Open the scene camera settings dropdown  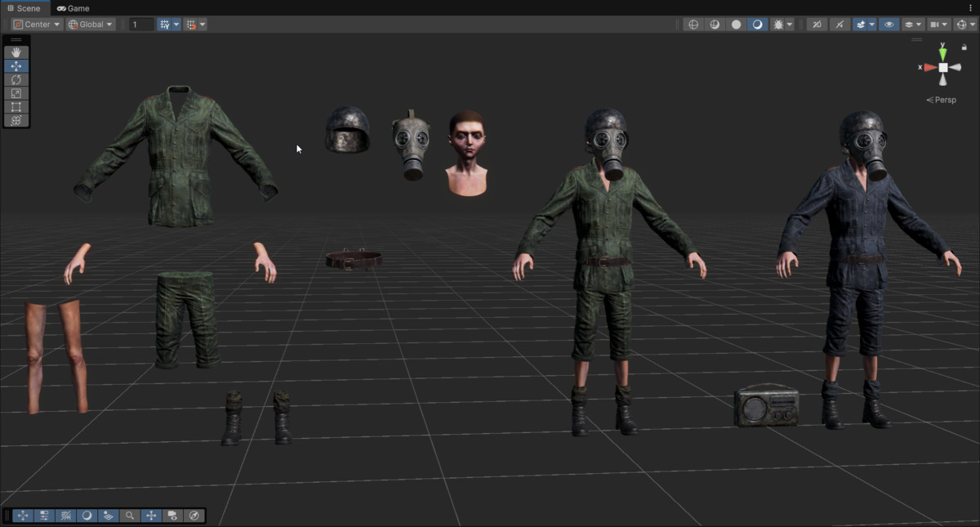coord(939,25)
